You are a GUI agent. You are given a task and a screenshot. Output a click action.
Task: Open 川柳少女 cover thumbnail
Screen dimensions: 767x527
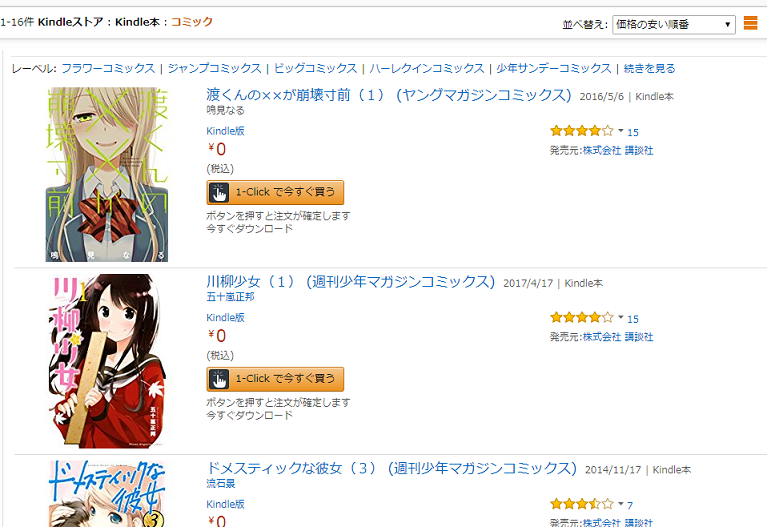tap(107, 361)
